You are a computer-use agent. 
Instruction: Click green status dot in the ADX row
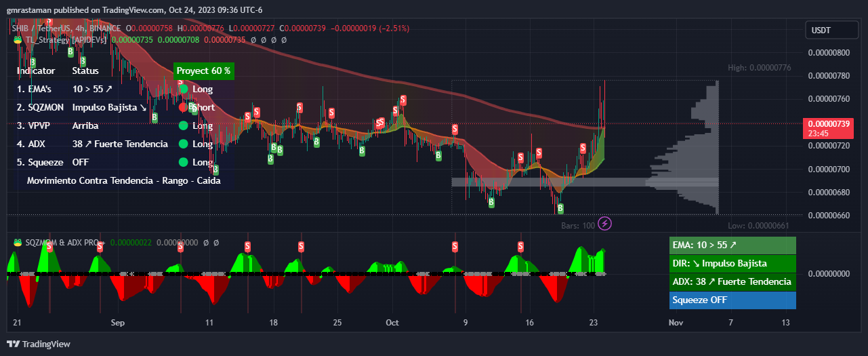[184, 144]
